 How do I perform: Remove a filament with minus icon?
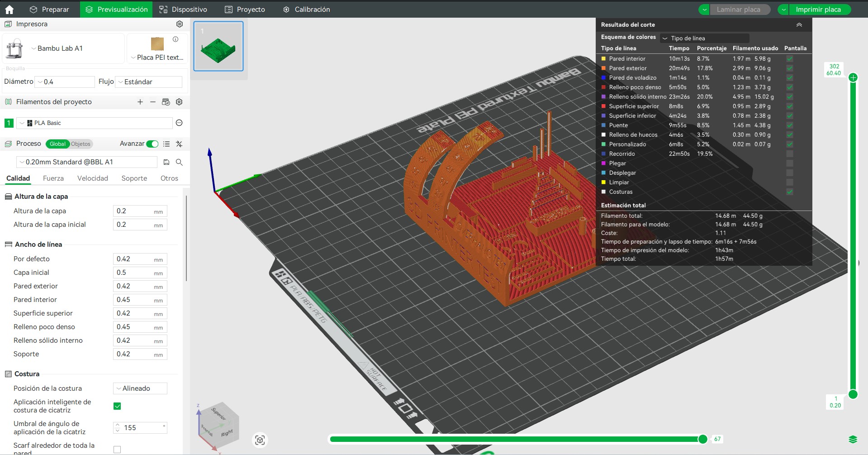[x=153, y=102]
